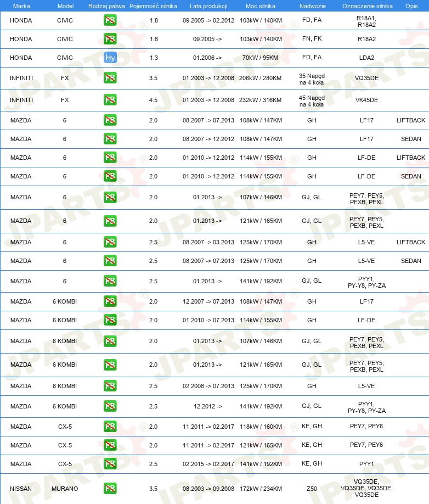Click the engine code VK45DE

click(x=366, y=100)
